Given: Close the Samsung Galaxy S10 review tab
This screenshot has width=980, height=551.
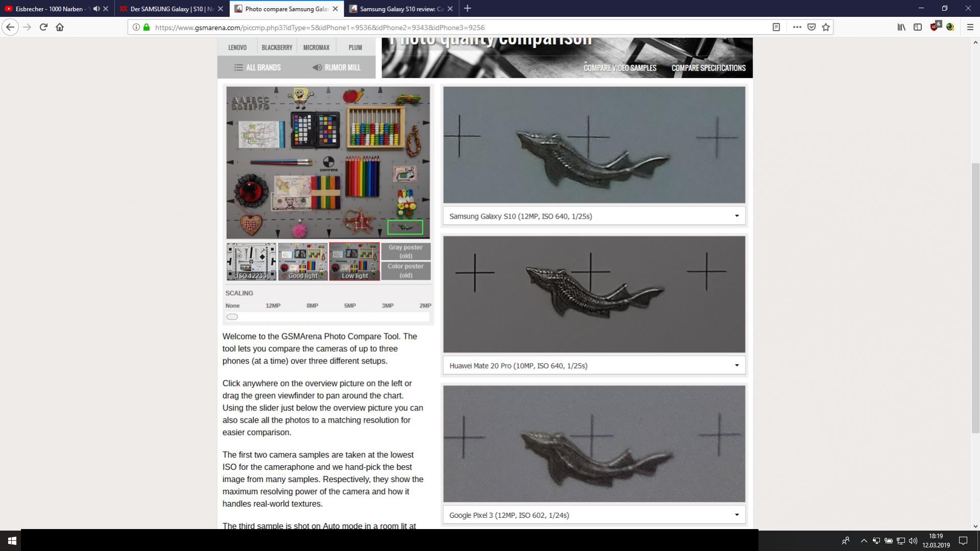Looking at the screenshot, I should [450, 9].
